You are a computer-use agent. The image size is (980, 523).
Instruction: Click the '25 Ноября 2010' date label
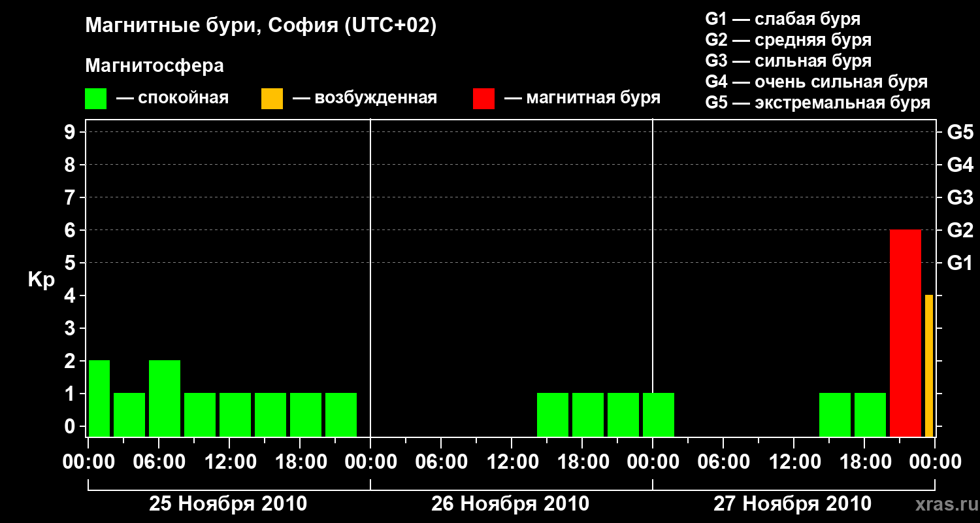click(228, 504)
